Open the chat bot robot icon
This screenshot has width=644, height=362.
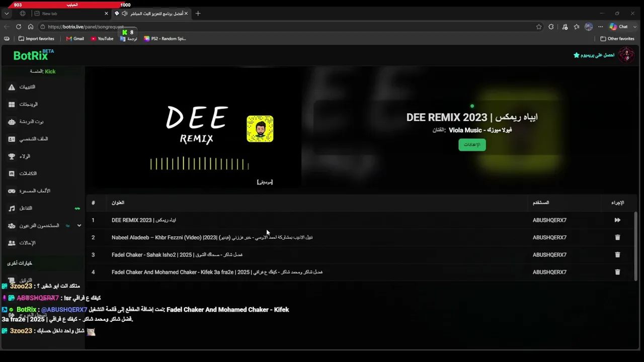(x=12, y=122)
